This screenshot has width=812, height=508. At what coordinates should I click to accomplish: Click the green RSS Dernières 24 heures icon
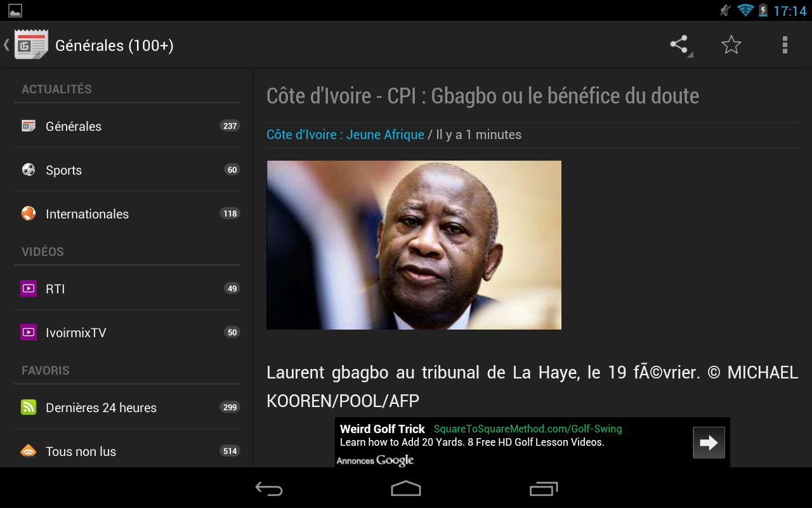pos(29,407)
